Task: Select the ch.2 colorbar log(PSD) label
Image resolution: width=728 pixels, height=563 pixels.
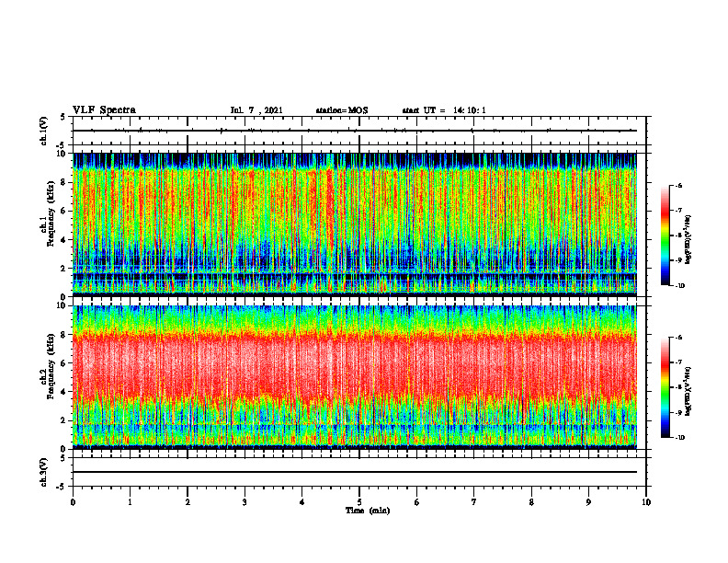Action: (x=688, y=391)
